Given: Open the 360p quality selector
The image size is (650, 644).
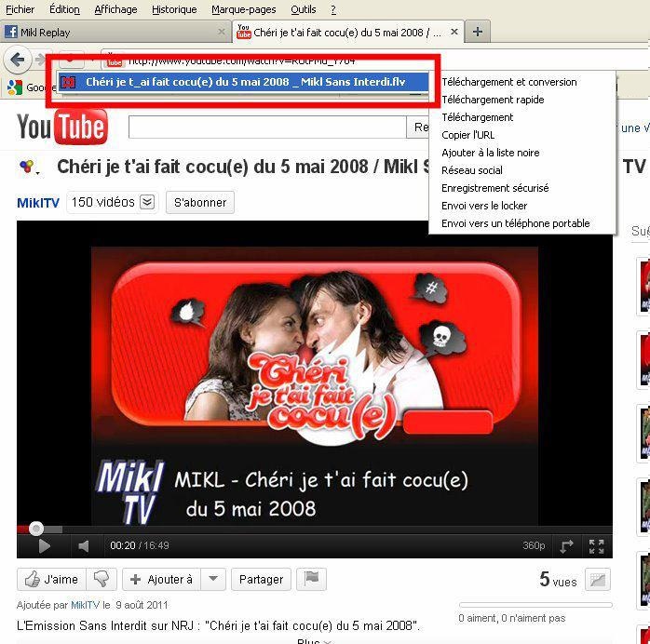Looking at the screenshot, I should pyautogui.click(x=534, y=546).
